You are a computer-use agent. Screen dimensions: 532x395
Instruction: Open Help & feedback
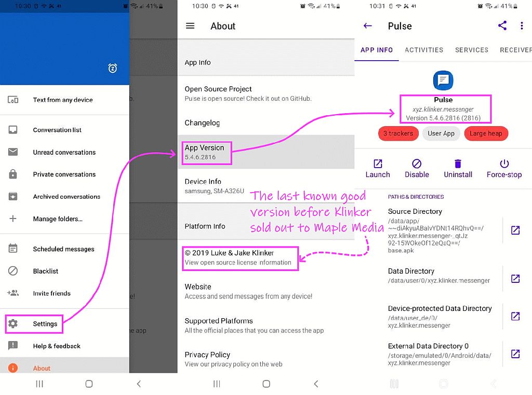coord(64,346)
